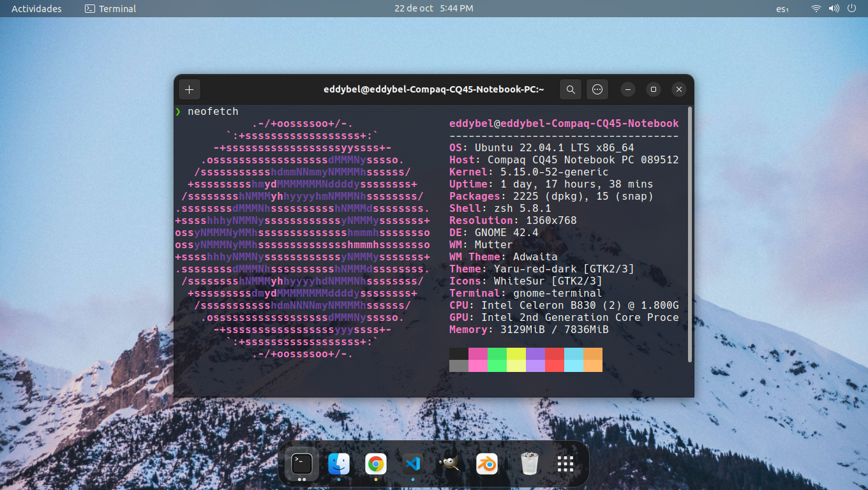Open the Finder-style file manager in dock
Viewport: 868px width, 490px height.
[x=339, y=464]
